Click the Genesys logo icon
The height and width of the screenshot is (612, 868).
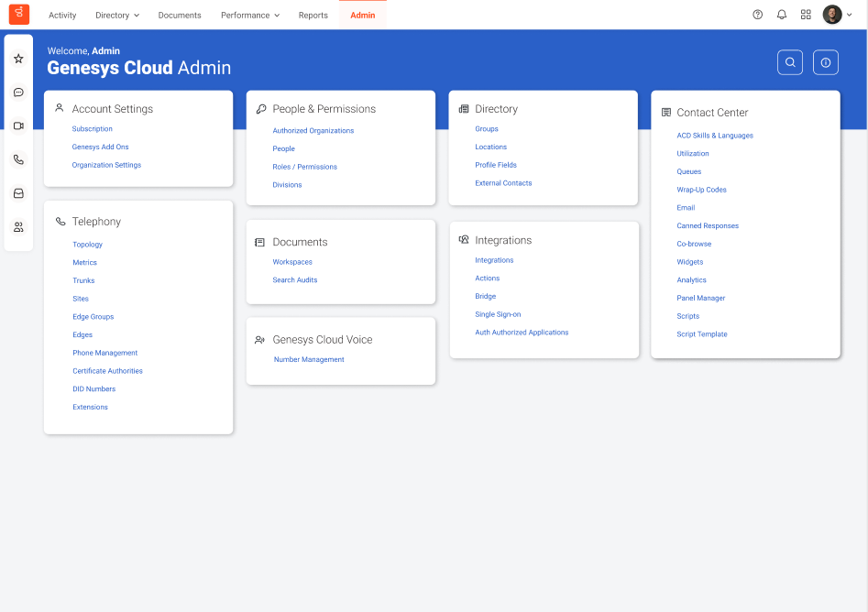coord(19,15)
